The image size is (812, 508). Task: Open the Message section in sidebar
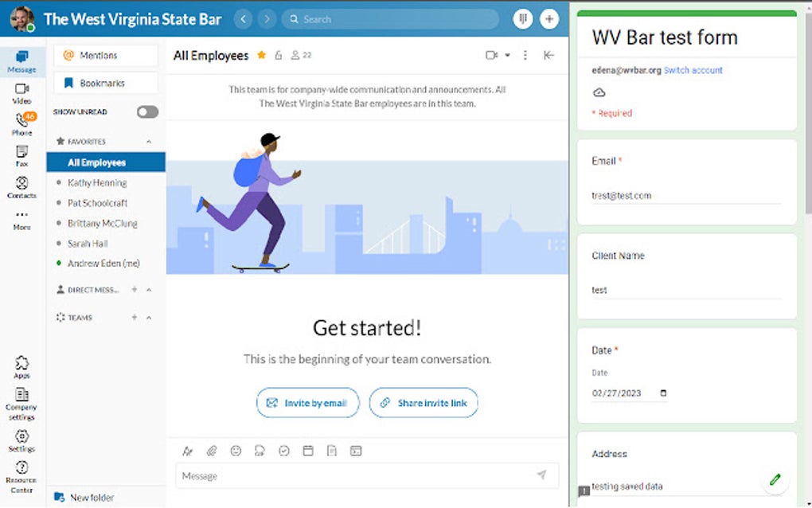(x=21, y=61)
